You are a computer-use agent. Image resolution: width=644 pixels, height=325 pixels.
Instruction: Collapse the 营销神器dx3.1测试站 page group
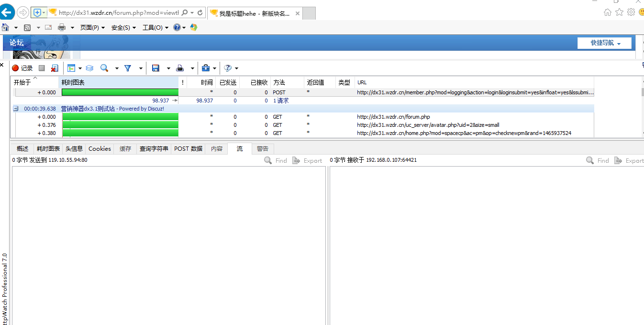pyautogui.click(x=16, y=109)
